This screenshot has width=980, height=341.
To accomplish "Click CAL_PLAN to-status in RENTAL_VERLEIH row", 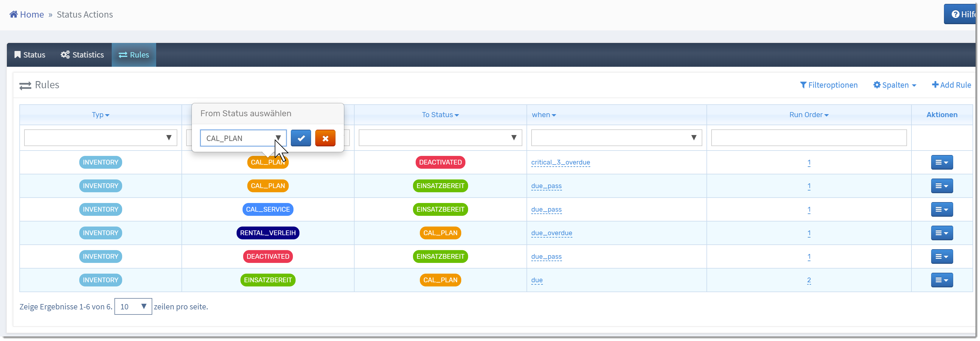I will [x=440, y=233].
